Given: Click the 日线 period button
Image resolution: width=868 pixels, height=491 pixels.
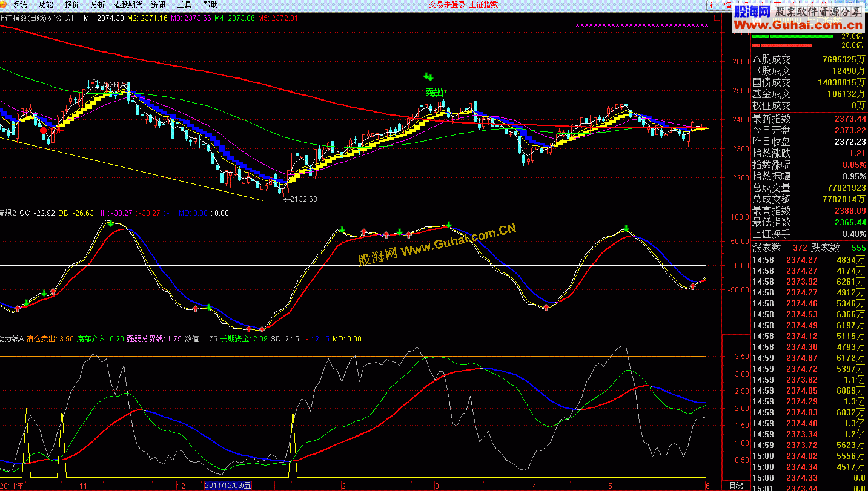Looking at the screenshot, I should click(x=735, y=486).
